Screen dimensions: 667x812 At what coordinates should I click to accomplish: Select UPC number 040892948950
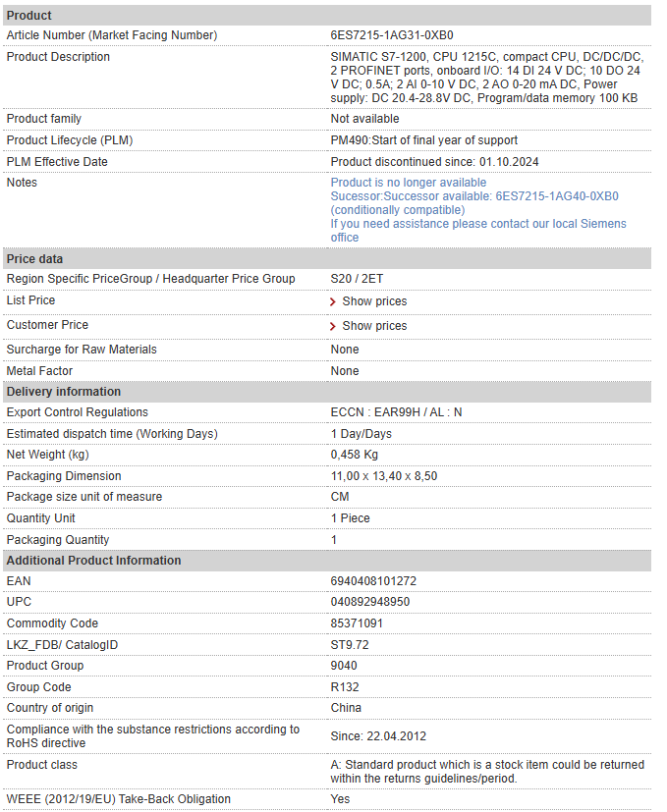tap(370, 602)
